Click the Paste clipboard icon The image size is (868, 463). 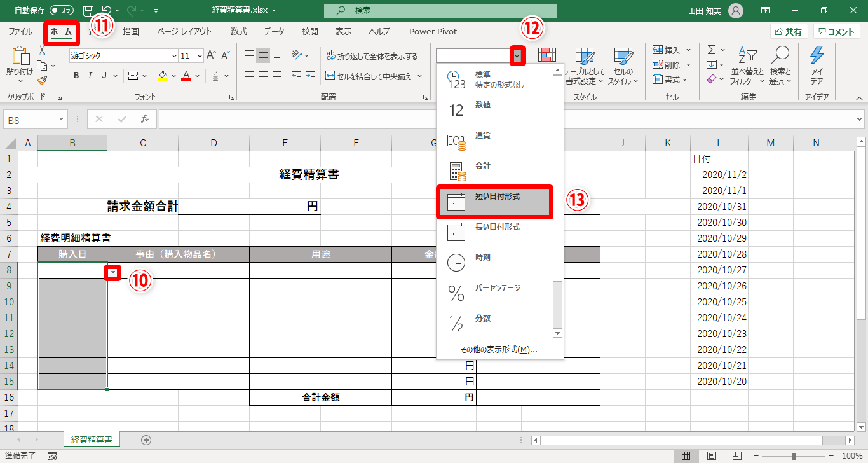(20, 57)
